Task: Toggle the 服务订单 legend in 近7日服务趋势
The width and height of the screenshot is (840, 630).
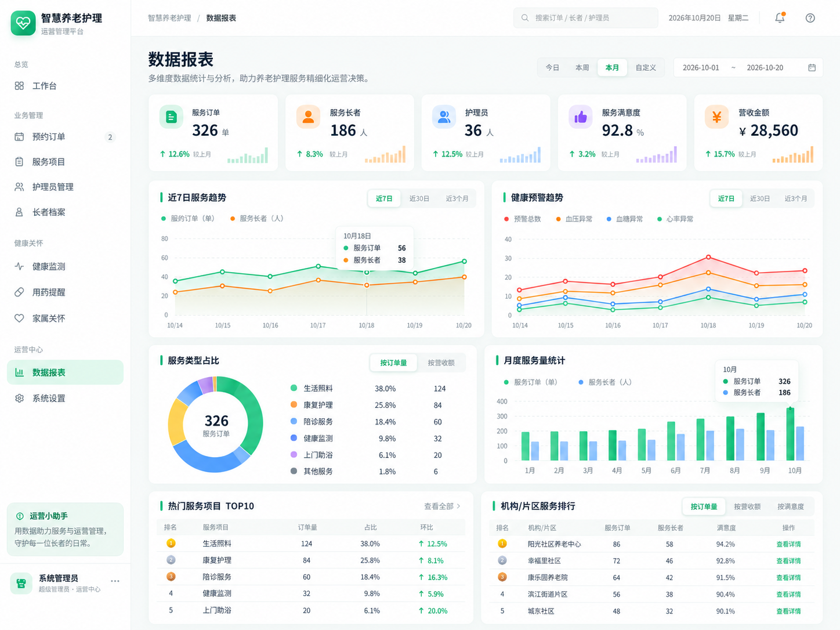Action: pyautogui.click(x=187, y=219)
